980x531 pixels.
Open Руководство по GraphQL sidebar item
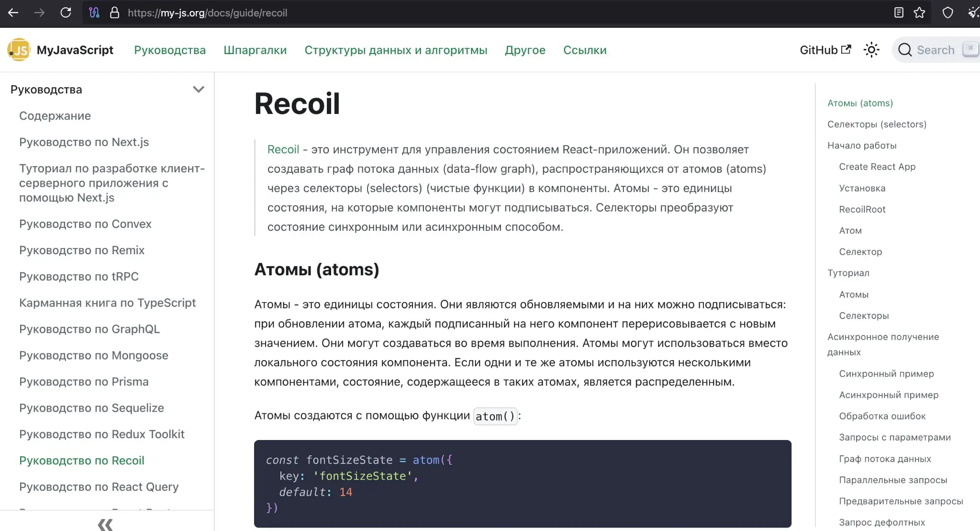point(89,329)
